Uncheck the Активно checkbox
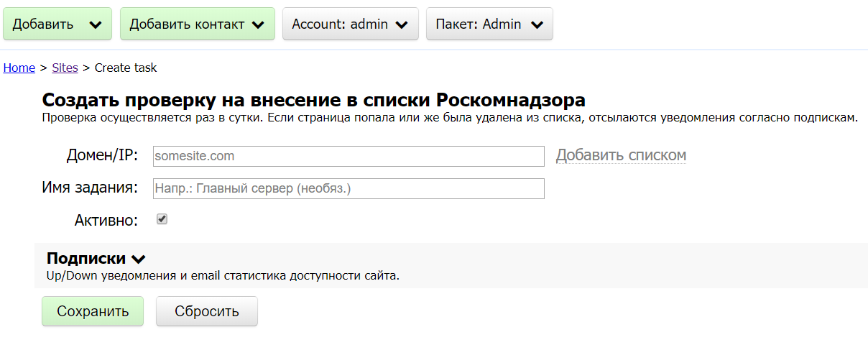 (162, 219)
